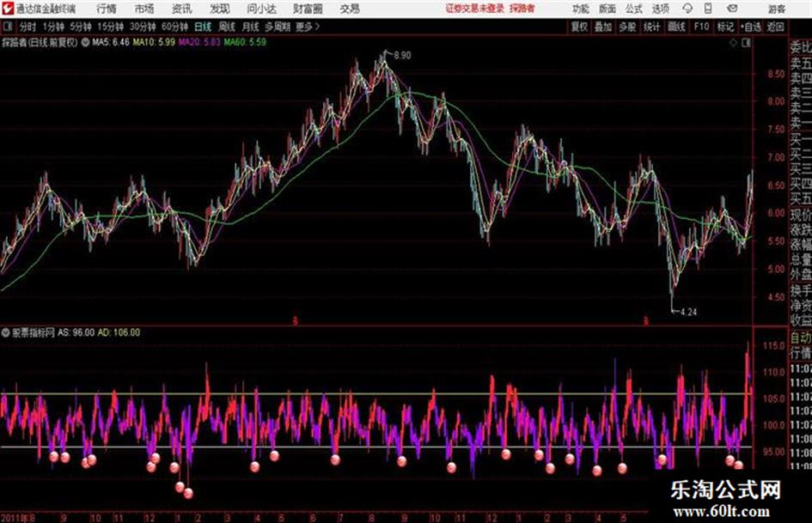The width and height of the screenshot is (812, 523).
Task: Click the 画线 drawing button
Action: (x=676, y=27)
